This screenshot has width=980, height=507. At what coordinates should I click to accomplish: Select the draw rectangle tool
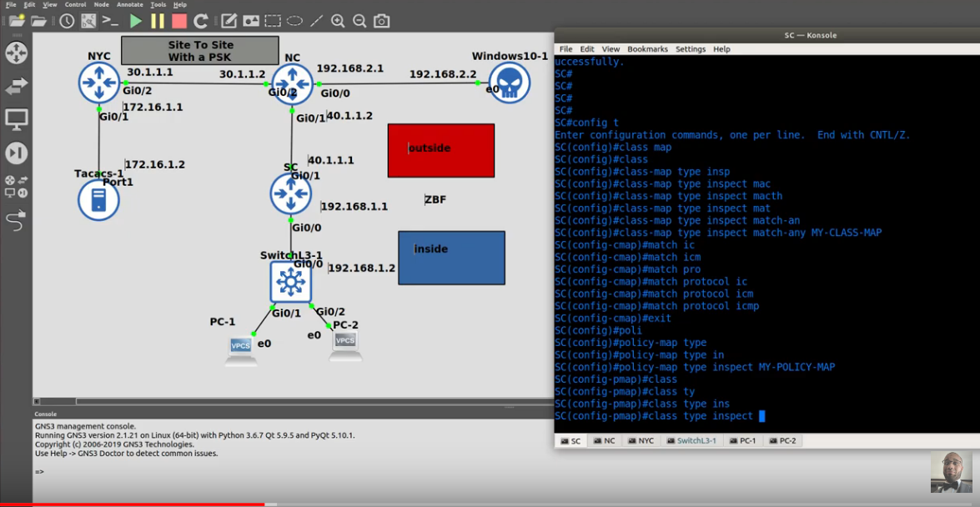(273, 21)
